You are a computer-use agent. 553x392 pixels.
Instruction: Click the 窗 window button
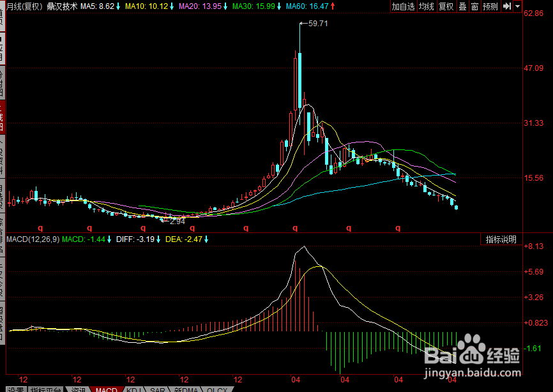click(x=475, y=6)
